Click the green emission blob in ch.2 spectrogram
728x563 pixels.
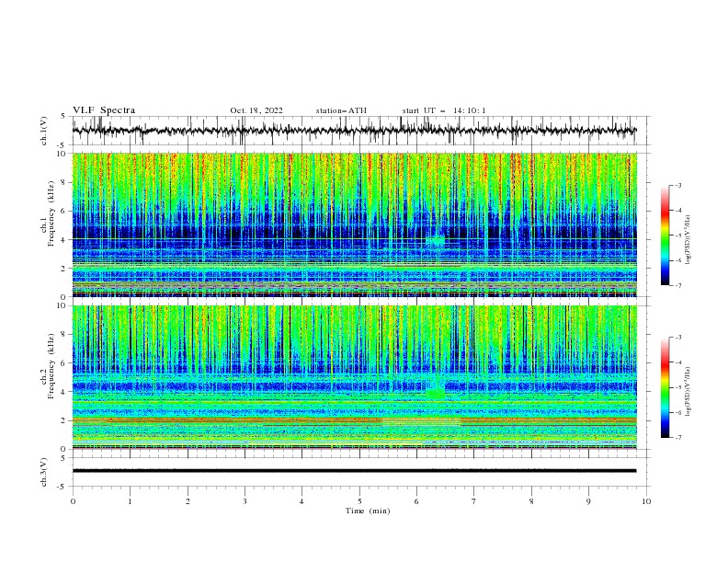click(436, 393)
